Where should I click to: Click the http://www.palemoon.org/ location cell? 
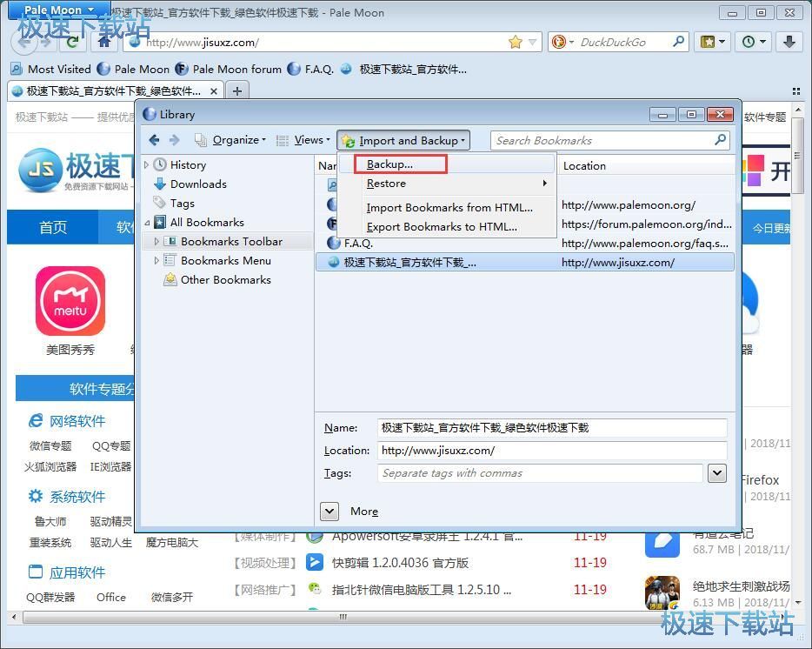(x=629, y=205)
